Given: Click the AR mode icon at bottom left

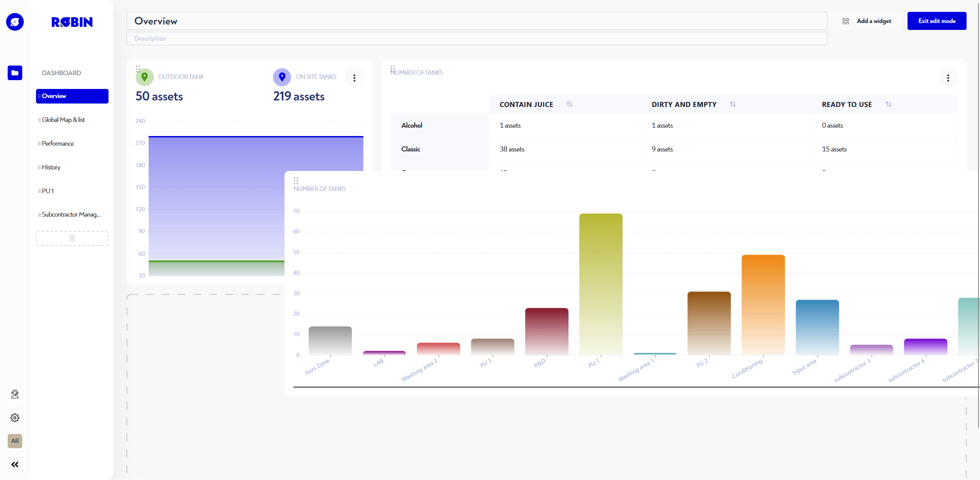Looking at the screenshot, I should pyautogui.click(x=14, y=441).
